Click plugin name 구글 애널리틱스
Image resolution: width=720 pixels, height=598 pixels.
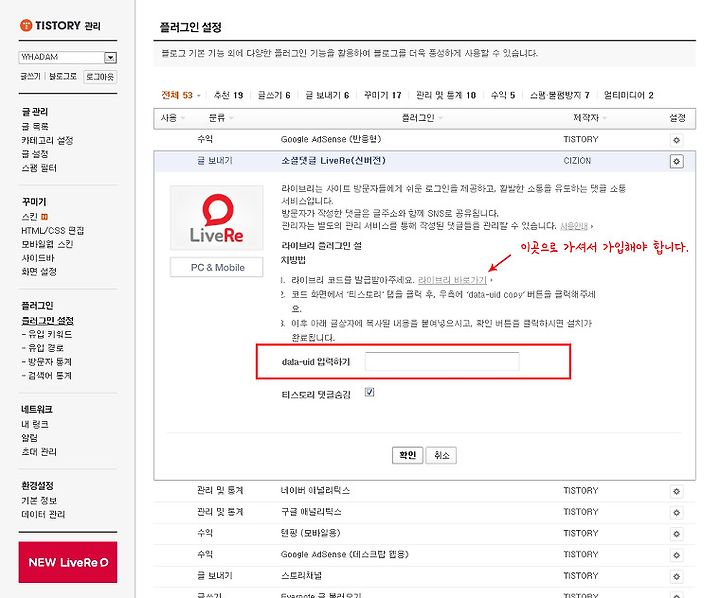[311, 512]
